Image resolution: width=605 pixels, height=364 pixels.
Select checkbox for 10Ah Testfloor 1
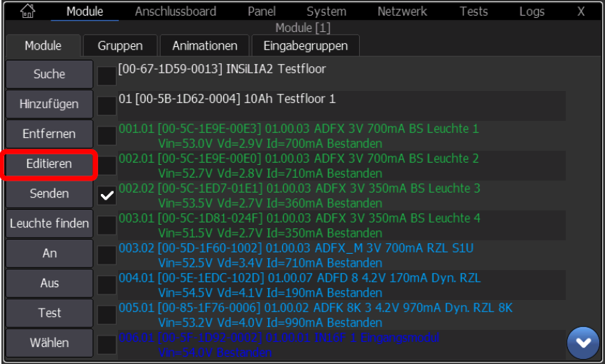coord(107,106)
